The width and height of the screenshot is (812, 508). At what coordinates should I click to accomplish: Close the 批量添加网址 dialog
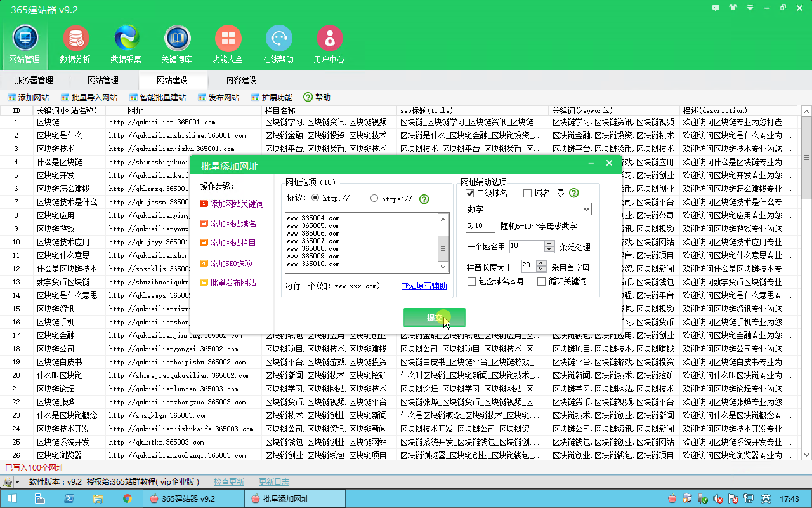click(x=609, y=164)
